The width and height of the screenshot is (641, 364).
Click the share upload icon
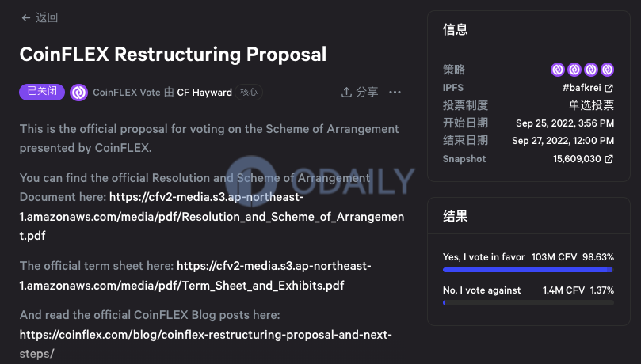pyautogui.click(x=346, y=93)
